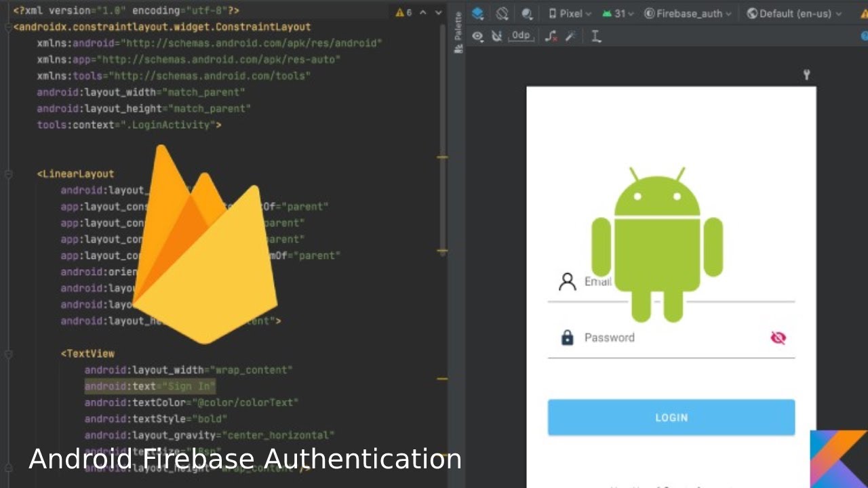The height and width of the screenshot is (488, 868).
Task: Click the android:textColor="@color/colorText" line
Action: click(191, 403)
